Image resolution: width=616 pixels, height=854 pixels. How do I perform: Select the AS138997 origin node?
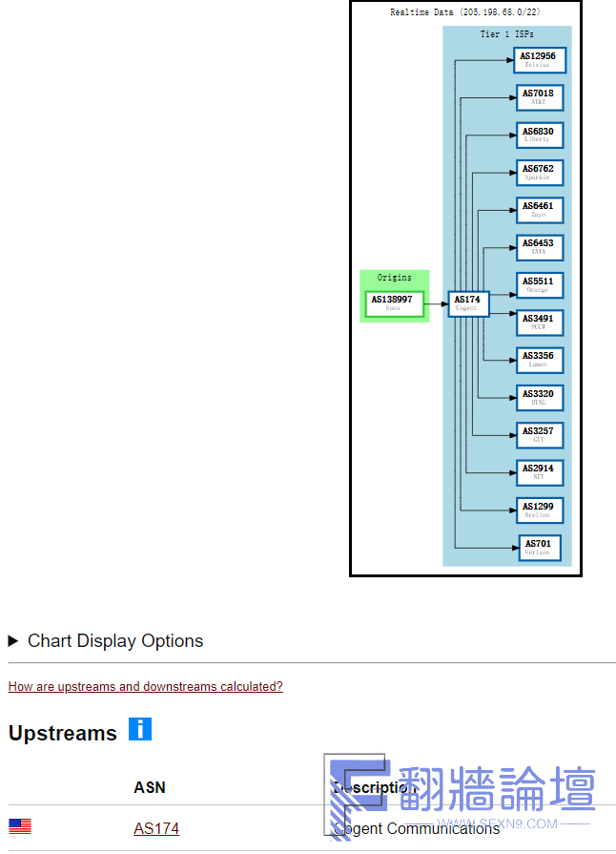pyautogui.click(x=395, y=303)
